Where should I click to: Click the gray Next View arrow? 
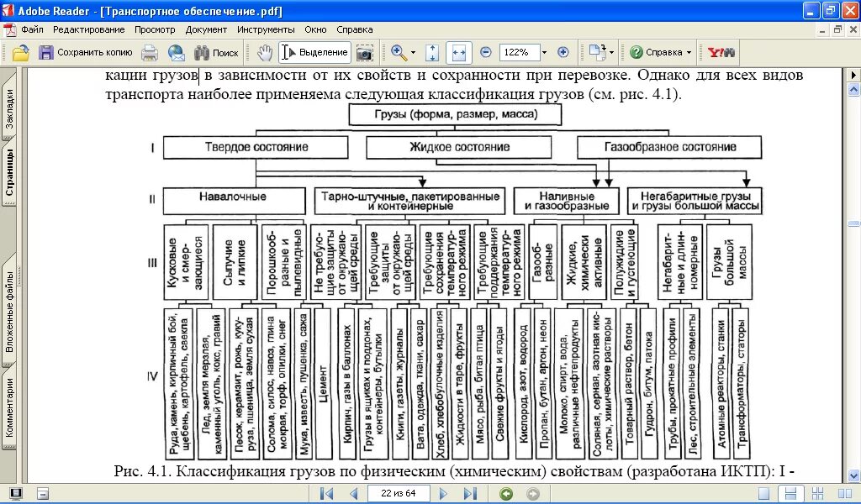click(532, 494)
